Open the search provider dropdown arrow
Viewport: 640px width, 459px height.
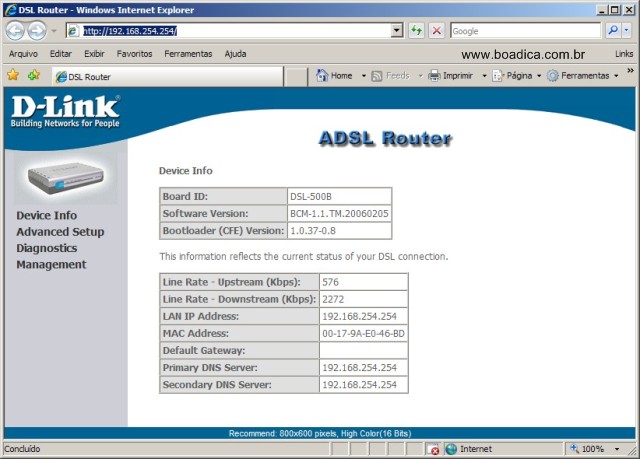click(627, 31)
